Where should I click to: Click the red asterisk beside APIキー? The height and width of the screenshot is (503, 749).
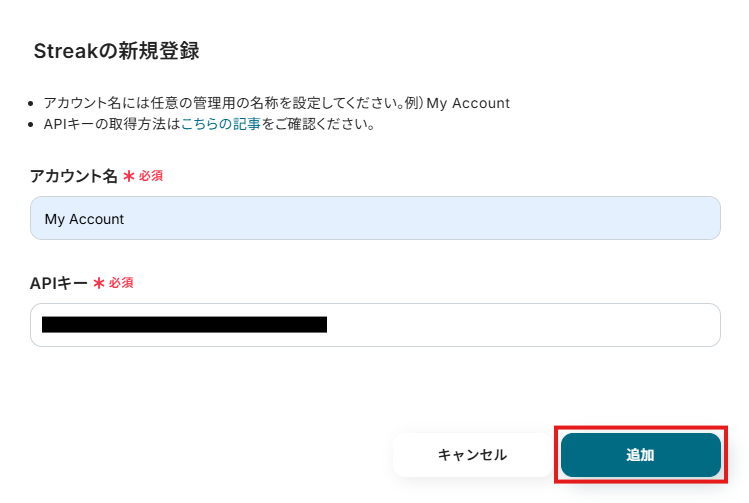99,283
